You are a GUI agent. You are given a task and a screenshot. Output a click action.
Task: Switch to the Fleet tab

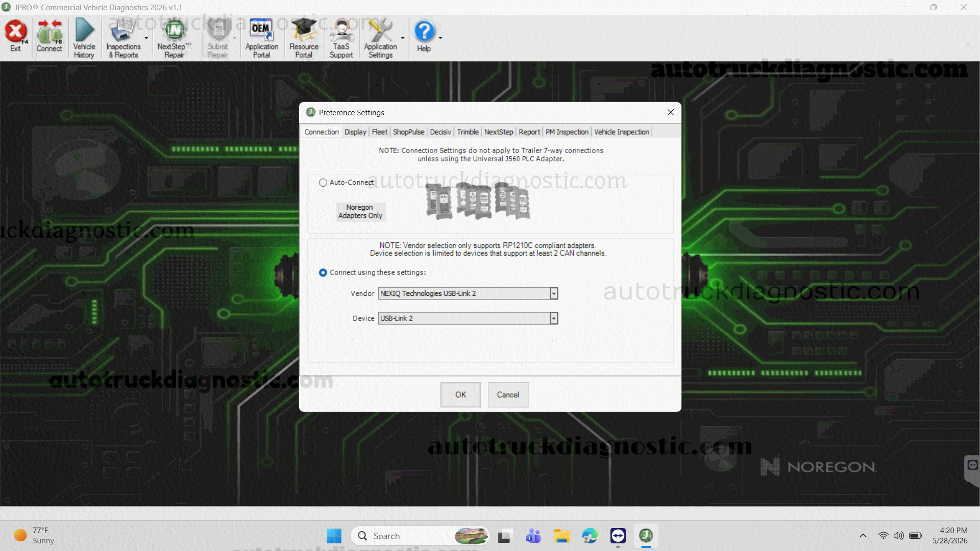tap(380, 132)
